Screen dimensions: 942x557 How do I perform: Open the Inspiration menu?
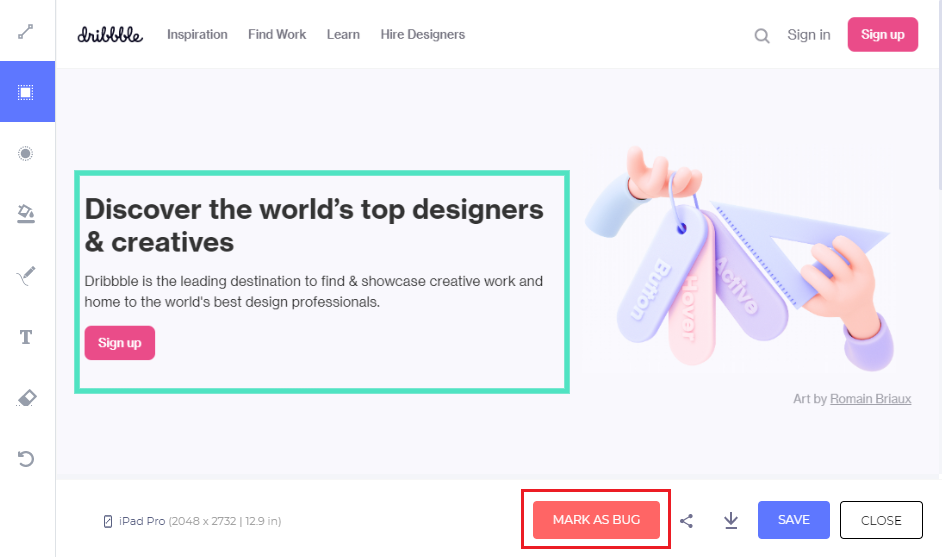(197, 34)
